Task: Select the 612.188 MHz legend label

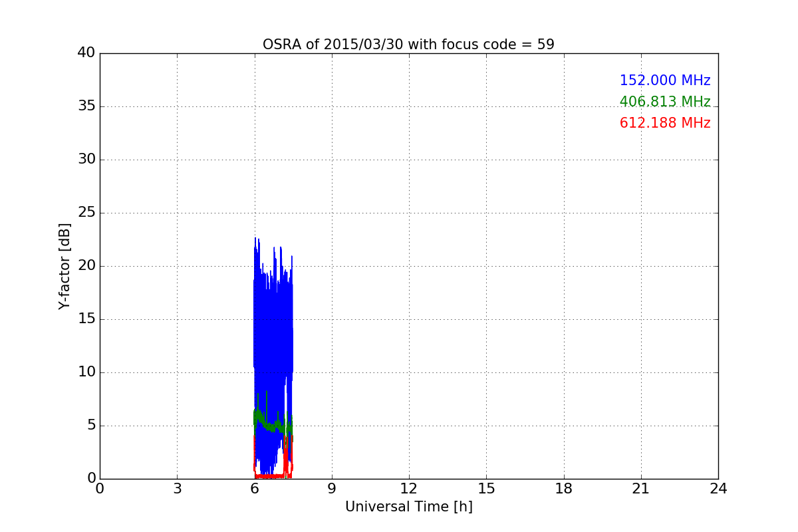Action: [x=665, y=123]
